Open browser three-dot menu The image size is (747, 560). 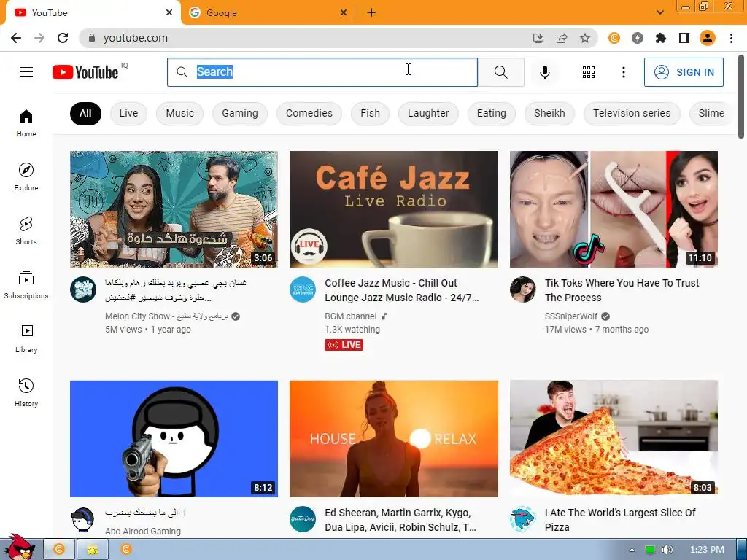[x=731, y=38]
